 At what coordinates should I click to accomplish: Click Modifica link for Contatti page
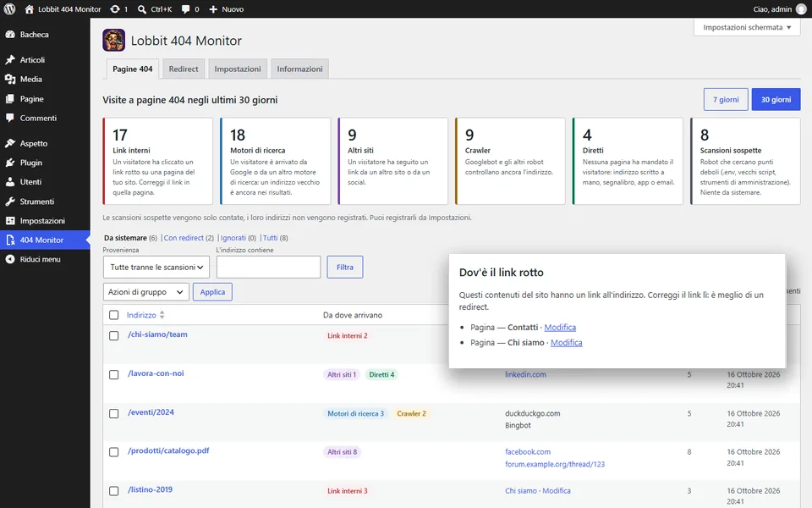click(x=560, y=327)
